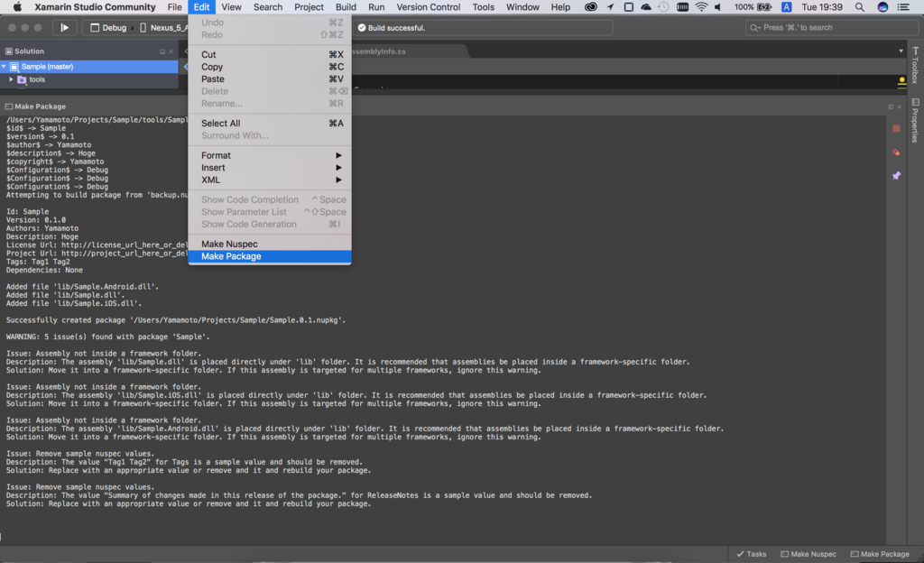Open the Xamarin Studio Community app menu
This screenshot has height=563, width=924.
(x=95, y=7)
